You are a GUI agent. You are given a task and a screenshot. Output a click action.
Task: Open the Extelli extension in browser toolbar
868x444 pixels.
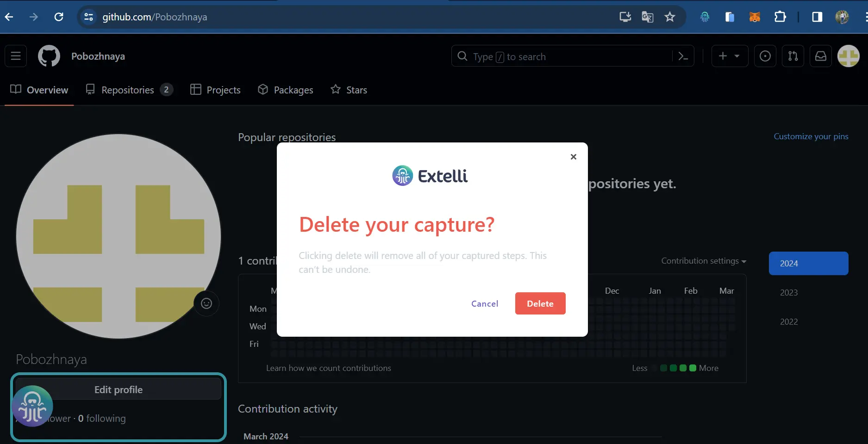coord(705,17)
